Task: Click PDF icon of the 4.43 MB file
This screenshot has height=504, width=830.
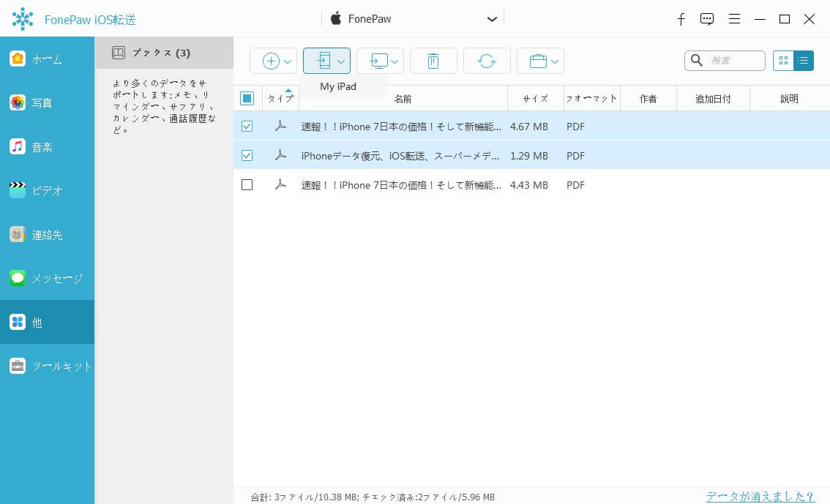Action: [280, 184]
